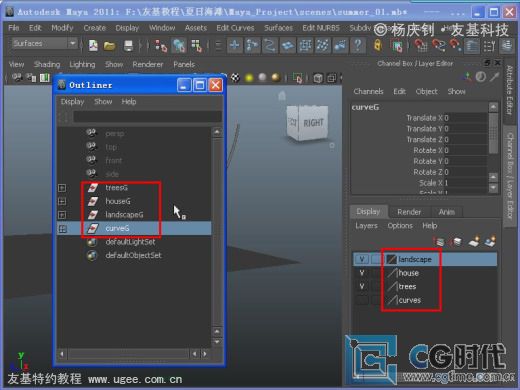520x390 pixels.
Task: Toggle display type box of trees layer
Action: [x=377, y=286]
